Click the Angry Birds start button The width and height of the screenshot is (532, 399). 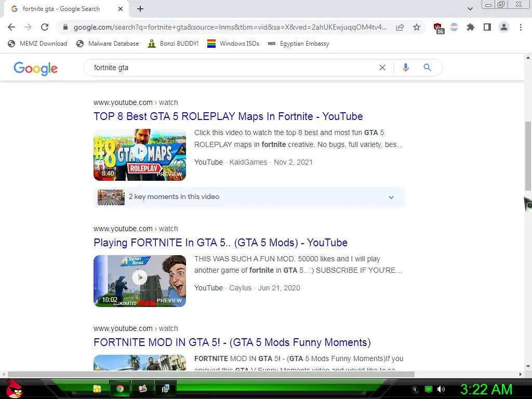coord(14,389)
